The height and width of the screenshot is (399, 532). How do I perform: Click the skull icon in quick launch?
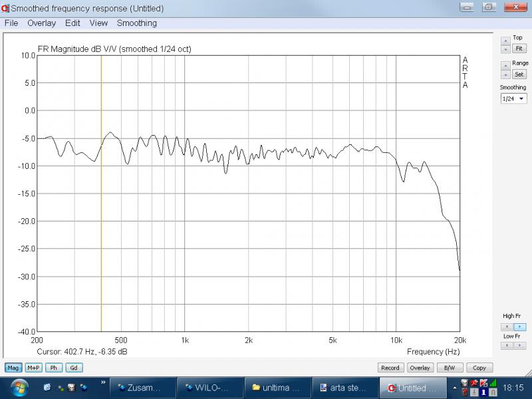pyautogui.click(x=72, y=387)
